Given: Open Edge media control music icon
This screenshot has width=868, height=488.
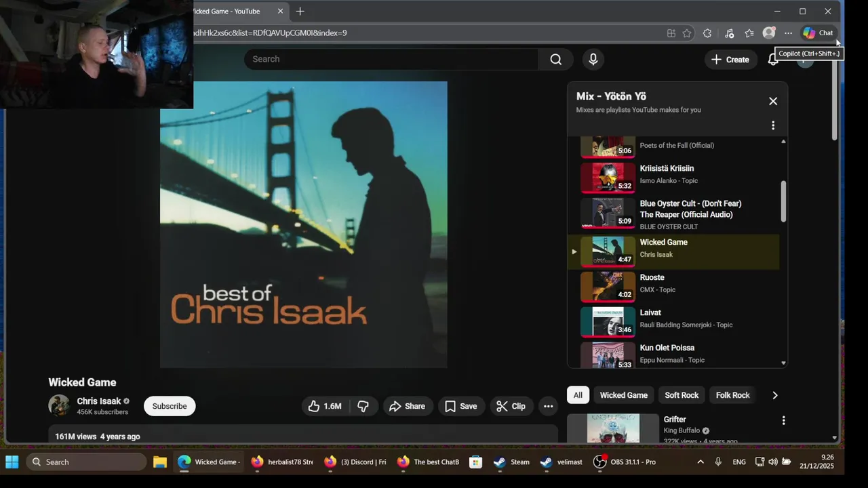Looking at the screenshot, I should 729,33.
